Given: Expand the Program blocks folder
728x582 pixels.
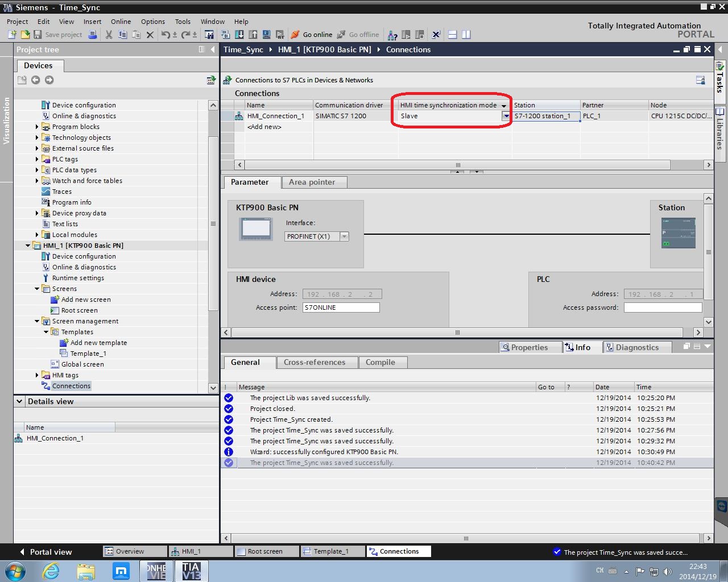Looking at the screenshot, I should [37, 127].
